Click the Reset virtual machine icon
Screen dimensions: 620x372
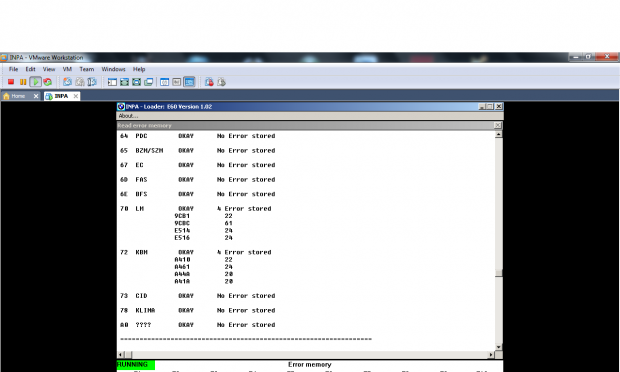click(x=48, y=82)
